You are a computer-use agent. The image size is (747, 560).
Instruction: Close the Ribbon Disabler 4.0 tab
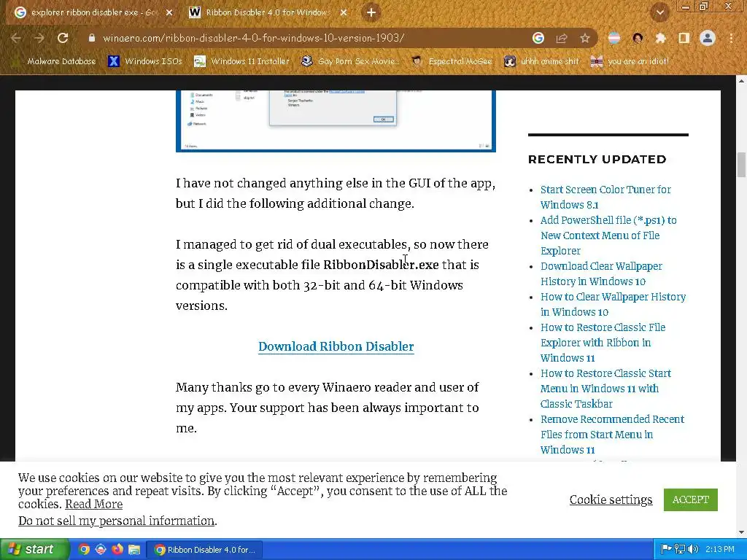pyautogui.click(x=344, y=13)
